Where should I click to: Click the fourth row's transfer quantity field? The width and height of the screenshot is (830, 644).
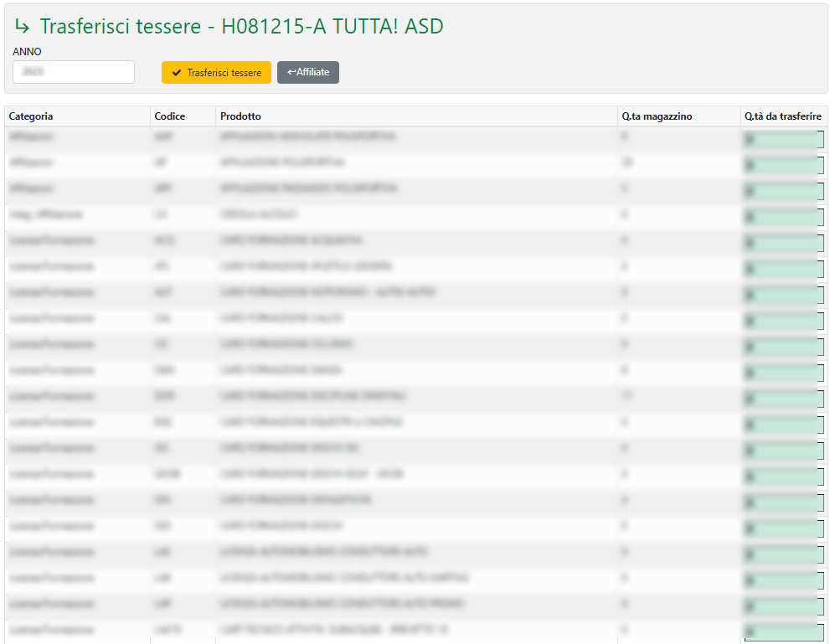(x=783, y=217)
